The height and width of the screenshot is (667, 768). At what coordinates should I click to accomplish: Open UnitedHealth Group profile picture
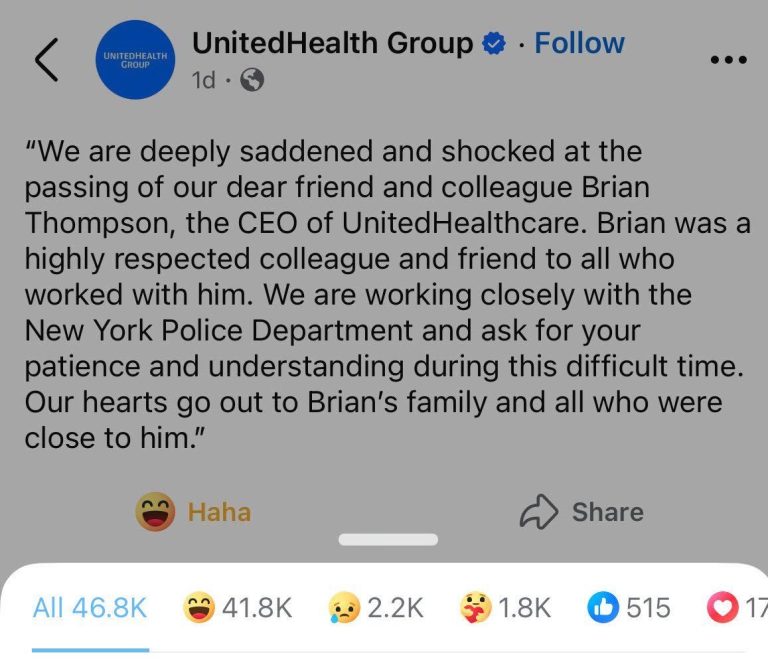(x=135, y=60)
